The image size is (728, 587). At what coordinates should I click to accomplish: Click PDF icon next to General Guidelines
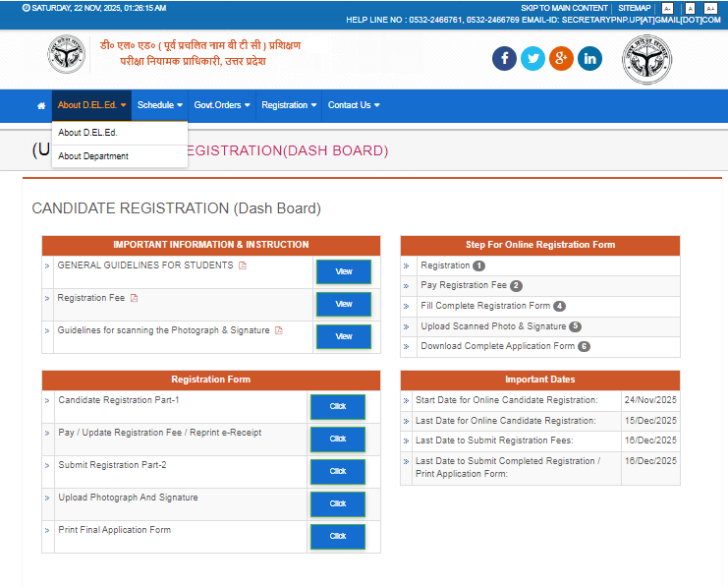(x=243, y=265)
